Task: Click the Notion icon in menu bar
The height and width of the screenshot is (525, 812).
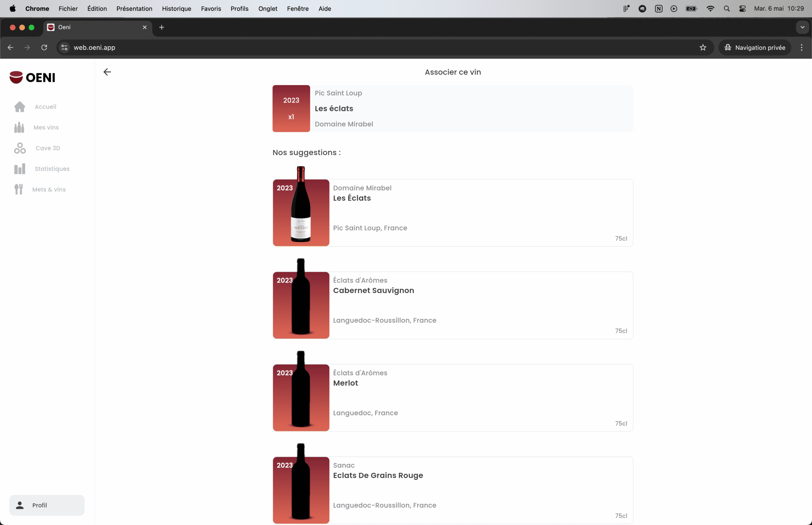Action: (x=658, y=9)
